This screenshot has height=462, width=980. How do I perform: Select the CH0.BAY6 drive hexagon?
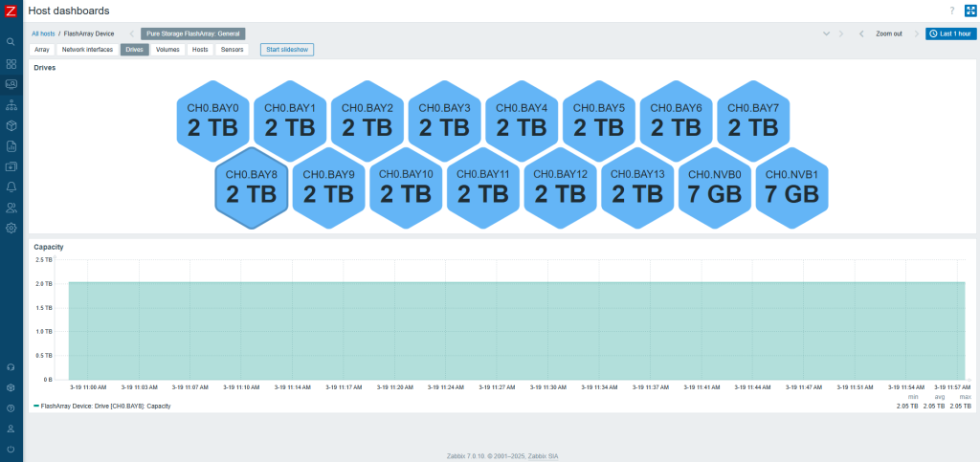[676, 121]
